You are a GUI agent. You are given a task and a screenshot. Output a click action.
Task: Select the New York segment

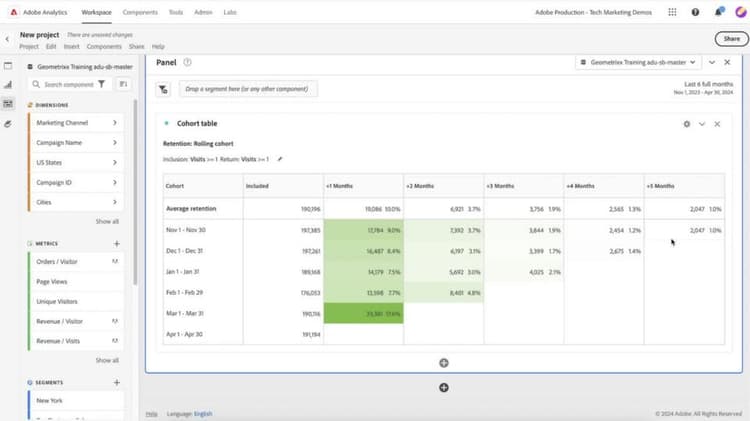(x=76, y=400)
